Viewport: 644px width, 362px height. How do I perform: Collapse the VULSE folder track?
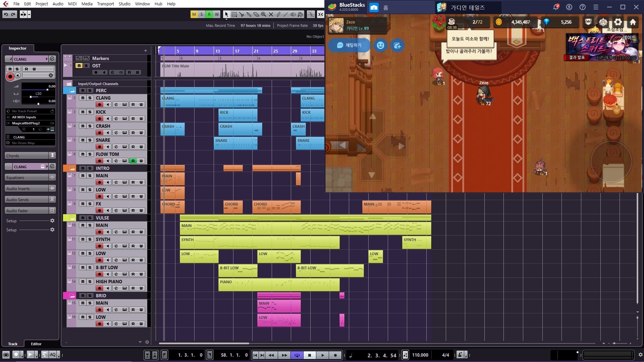click(72, 218)
